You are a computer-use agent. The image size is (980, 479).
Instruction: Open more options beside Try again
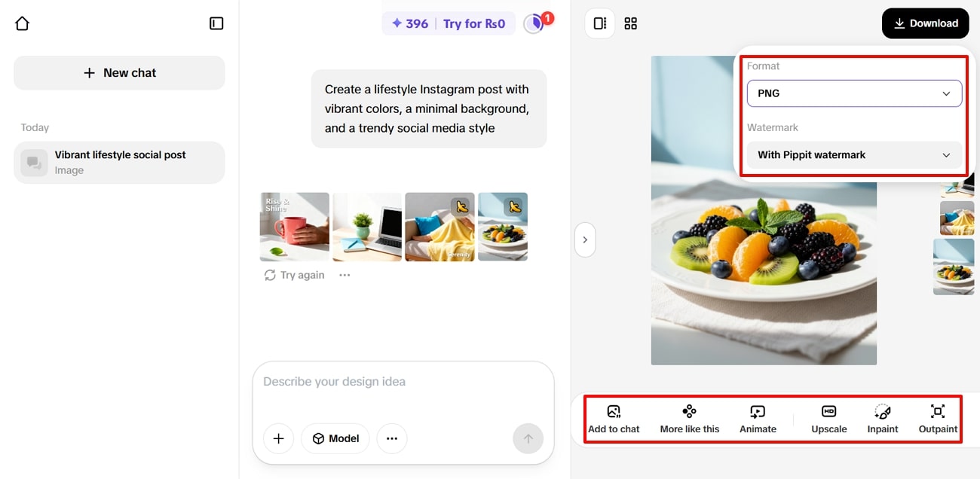tap(345, 275)
